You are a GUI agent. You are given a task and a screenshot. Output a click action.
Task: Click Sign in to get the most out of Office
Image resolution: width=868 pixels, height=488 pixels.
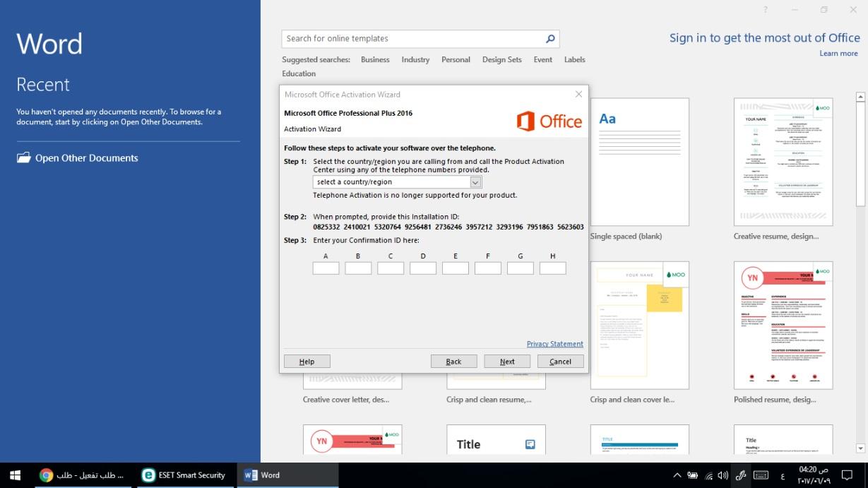tap(764, 38)
